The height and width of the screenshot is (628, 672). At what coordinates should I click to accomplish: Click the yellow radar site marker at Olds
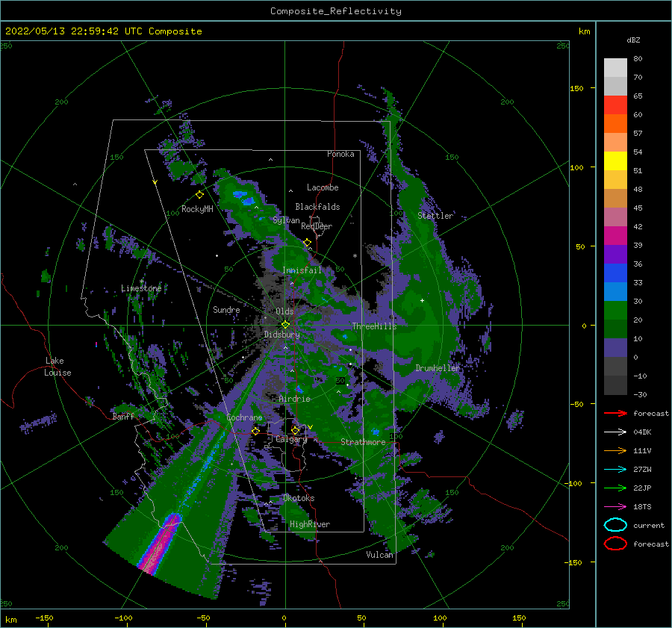[x=285, y=325]
